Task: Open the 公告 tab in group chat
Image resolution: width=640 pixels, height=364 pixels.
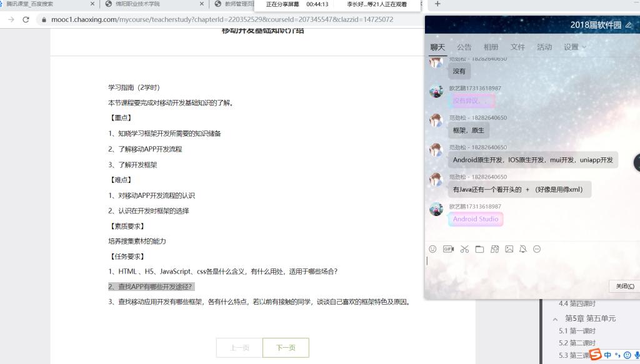Action: [464, 47]
